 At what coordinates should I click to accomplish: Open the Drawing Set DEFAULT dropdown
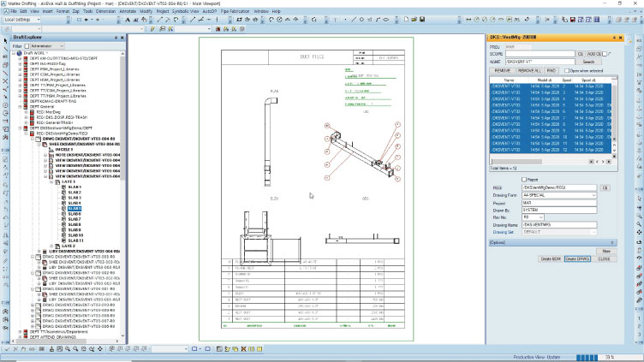593,232
